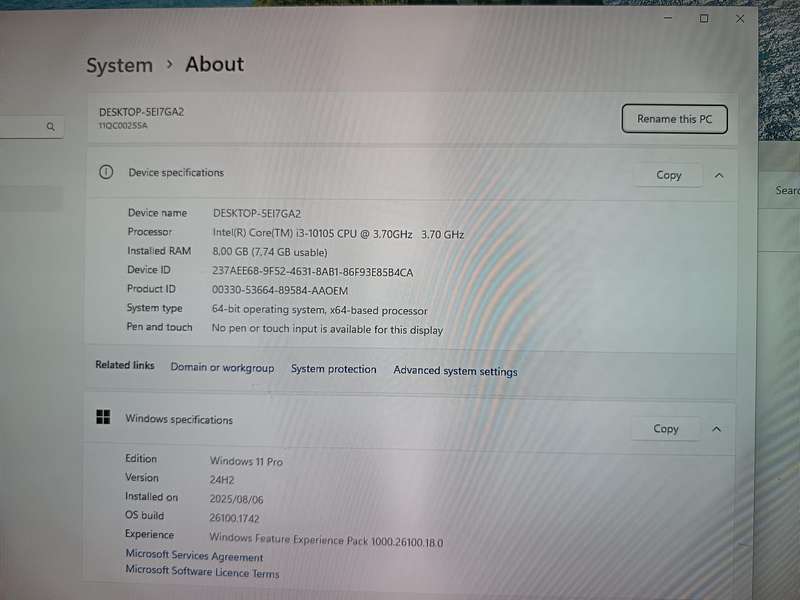The width and height of the screenshot is (800, 600).
Task: Click OS build value 26100.1742
Action: point(234,518)
